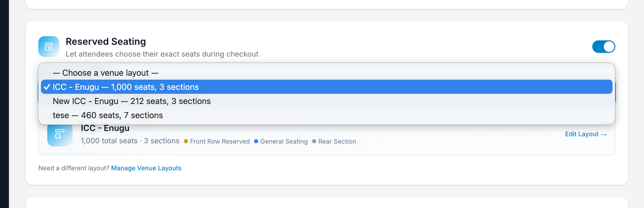Viewport: 644px width, 208px height.
Task: Pick ICC - Enugu 1,000 seats option
Action: click(x=126, y=87)
